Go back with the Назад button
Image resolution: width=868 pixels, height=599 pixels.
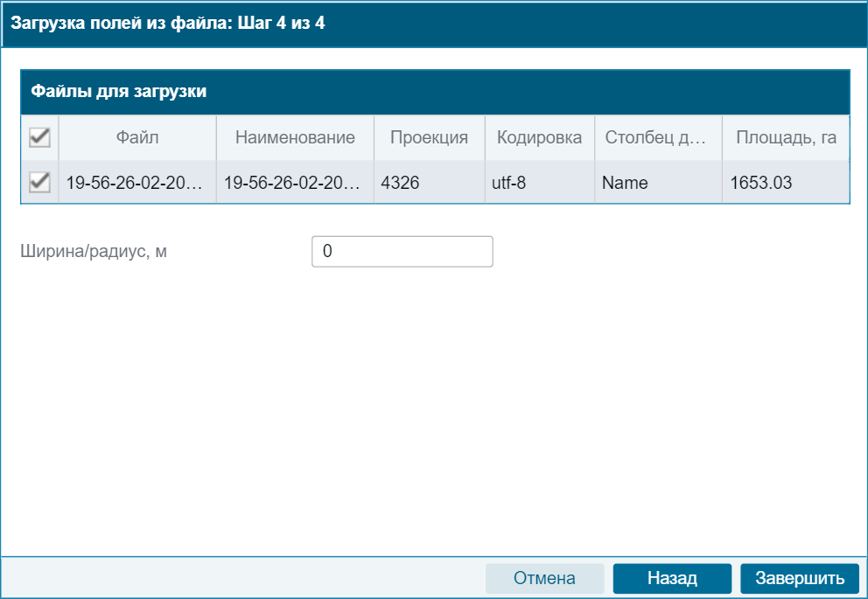click(672, 578)
